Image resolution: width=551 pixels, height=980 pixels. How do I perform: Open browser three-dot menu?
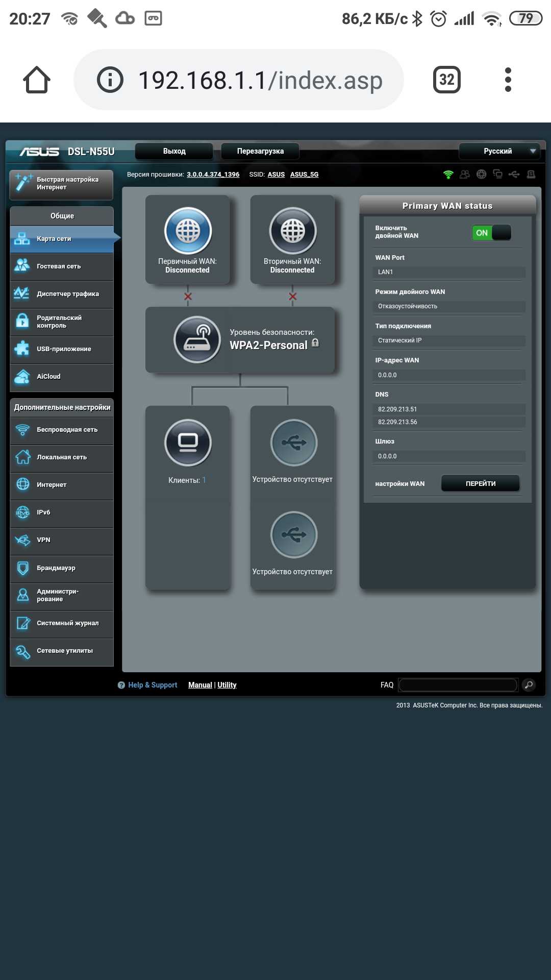click(508, 80)
